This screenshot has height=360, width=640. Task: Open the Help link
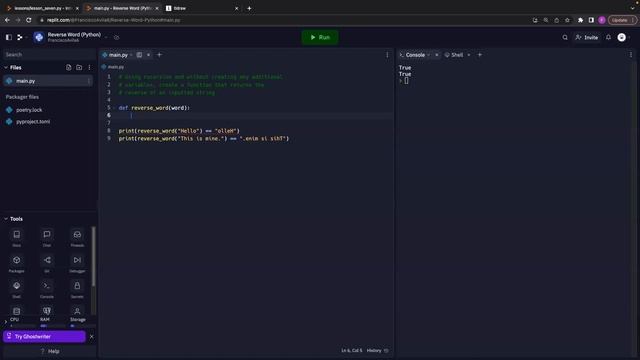pyautogui.click(x=50, y=351)
